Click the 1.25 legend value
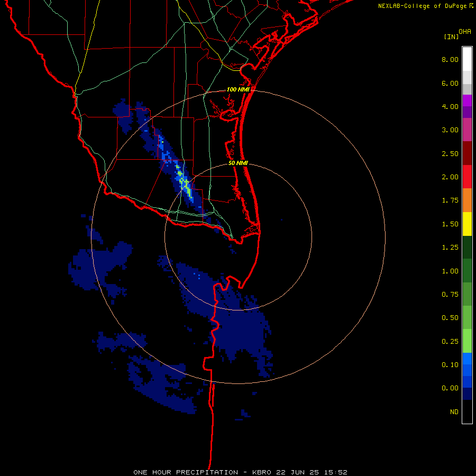The image size is (476, 476). click(450, 248)
